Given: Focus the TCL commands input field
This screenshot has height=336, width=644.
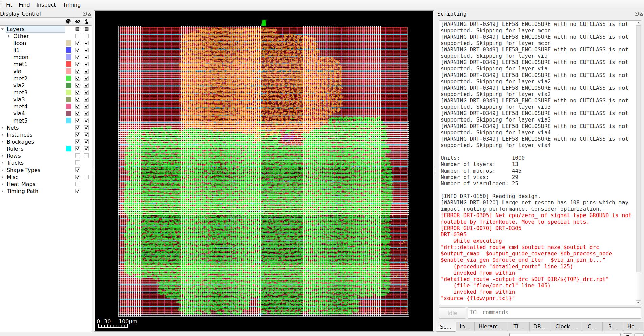Looking at the screenshot, I should (x=554, y=313).
